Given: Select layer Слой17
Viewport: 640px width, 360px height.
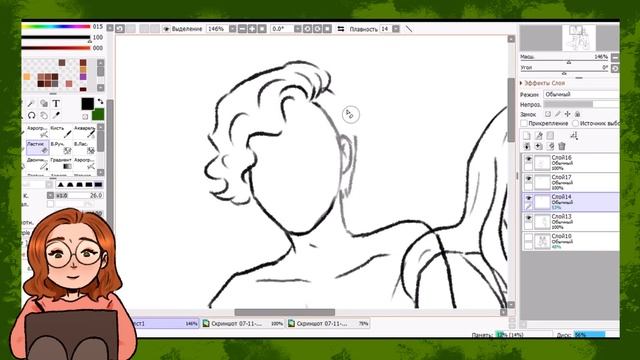Looking at the screenshot, I should pos(570,182).
